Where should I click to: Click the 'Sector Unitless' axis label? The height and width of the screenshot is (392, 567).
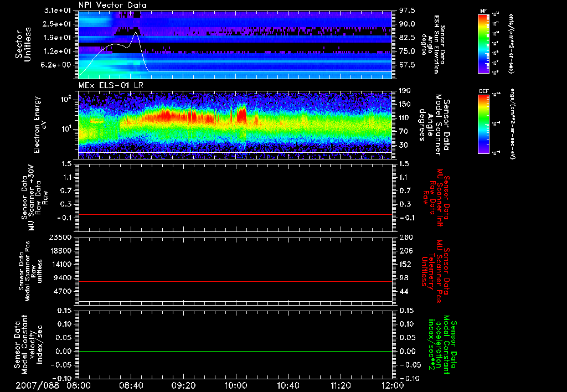[x=23, y=44]
